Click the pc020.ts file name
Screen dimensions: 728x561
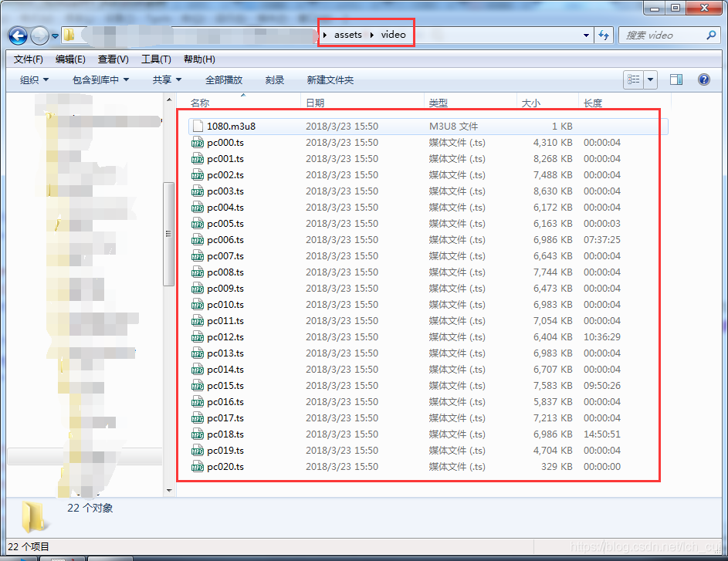[x=225, y=467]
